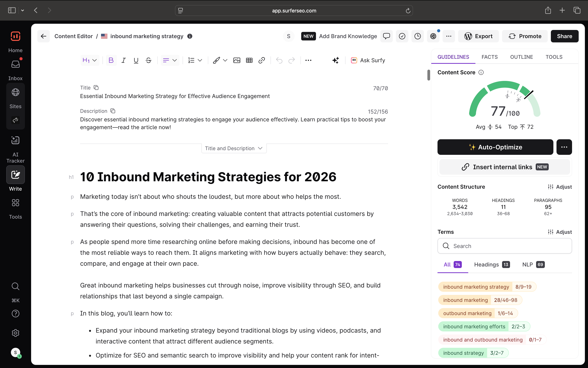
Task: Expand the numbered list options dropdown
Action: click(x=200, y=60)
